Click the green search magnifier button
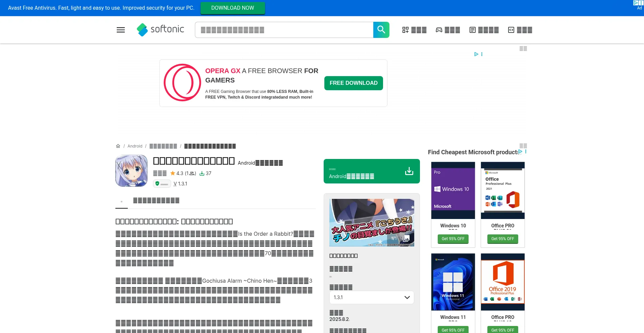Image resolution: width=644 pixels, height=333 pixels. (381, 30)
